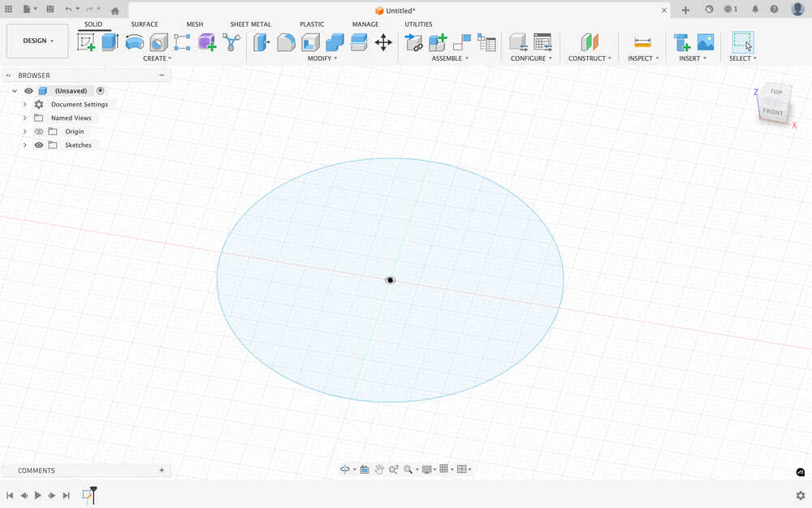The height and width of the screenshot is (508, 812).
Task: Choose the Fillet tool in Modify
Action: click(x=286, y=42)
